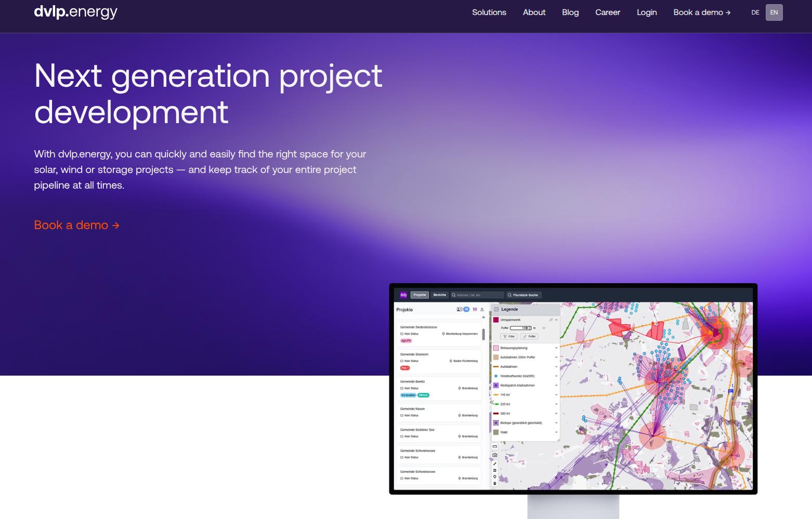Select the Projekte tab in the app preview

coord(420,295)
